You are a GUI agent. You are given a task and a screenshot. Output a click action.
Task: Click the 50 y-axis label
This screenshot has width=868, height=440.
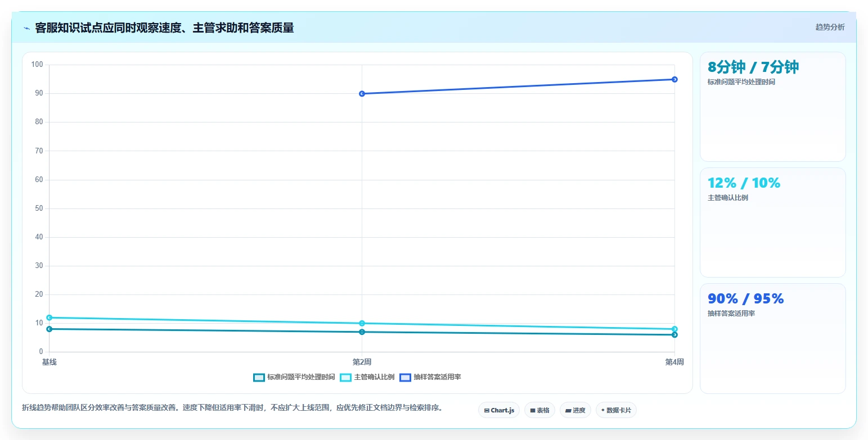(x=39, y=208)
